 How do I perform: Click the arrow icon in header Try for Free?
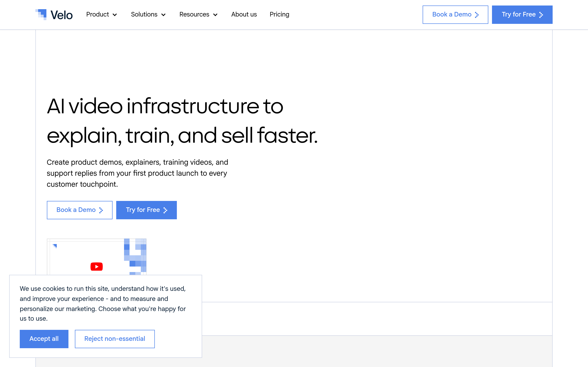point(541,15)
